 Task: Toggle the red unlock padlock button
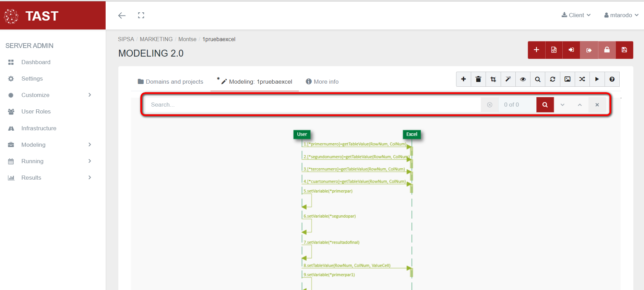click(607, 50)
